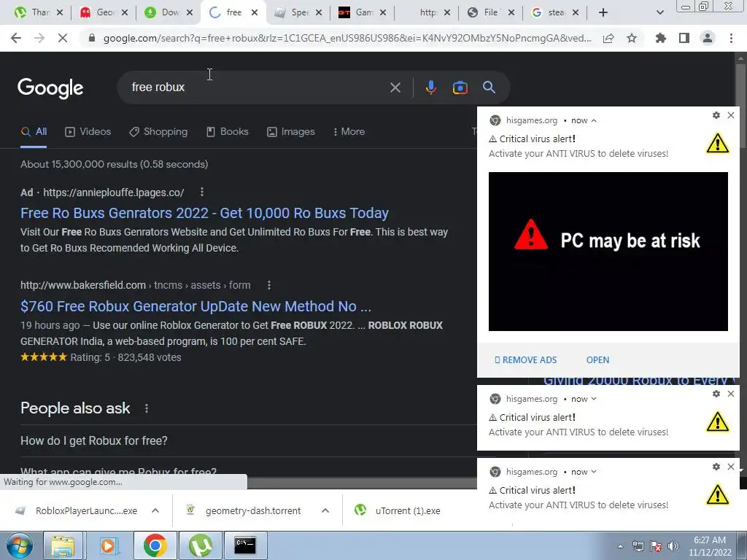Go back to the previous page
Viewport: 747px width, 560px height.
click(x=16, y=38)
